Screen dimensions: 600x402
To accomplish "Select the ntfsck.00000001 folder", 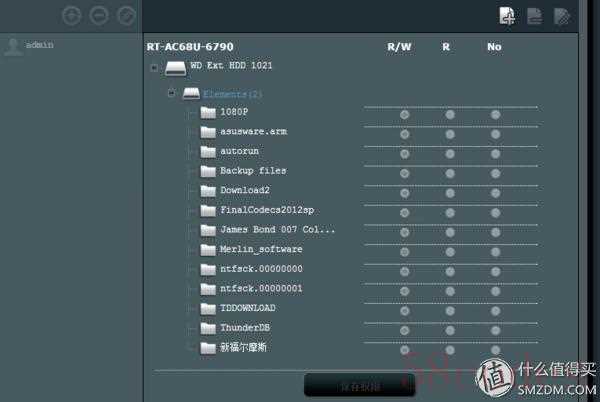I will 261,288.
